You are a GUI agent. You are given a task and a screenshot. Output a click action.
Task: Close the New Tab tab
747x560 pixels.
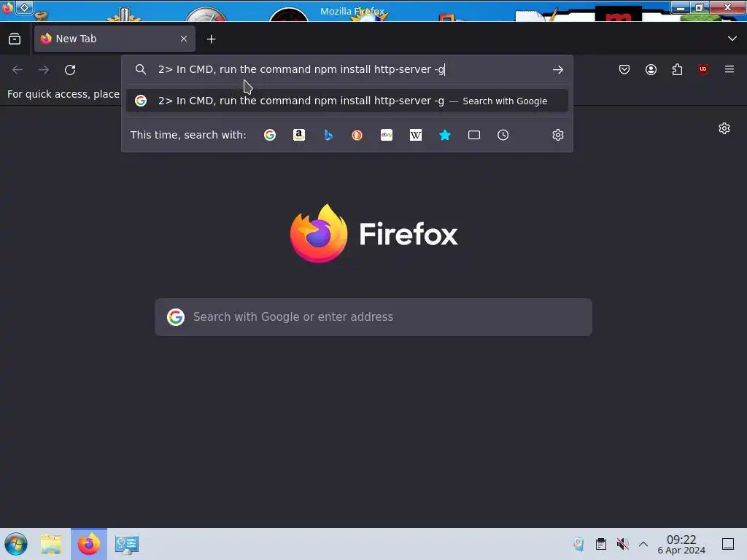[x=184, y=39]
